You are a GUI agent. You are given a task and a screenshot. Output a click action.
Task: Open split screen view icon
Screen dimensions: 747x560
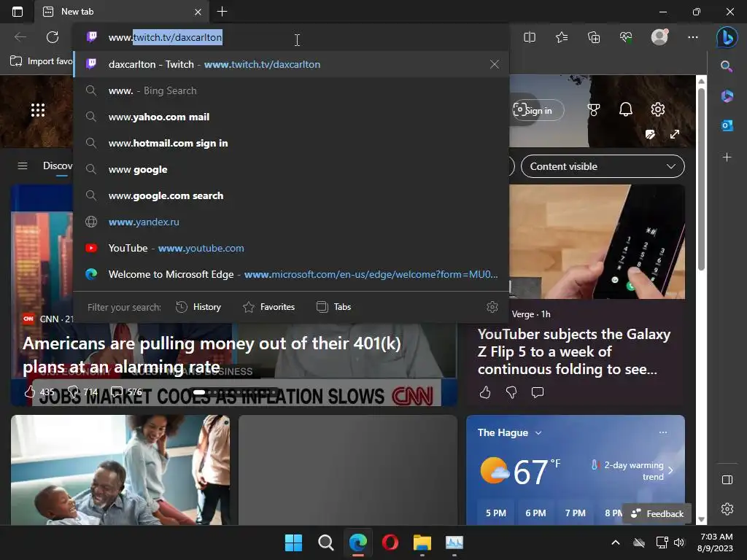[530, 37]
